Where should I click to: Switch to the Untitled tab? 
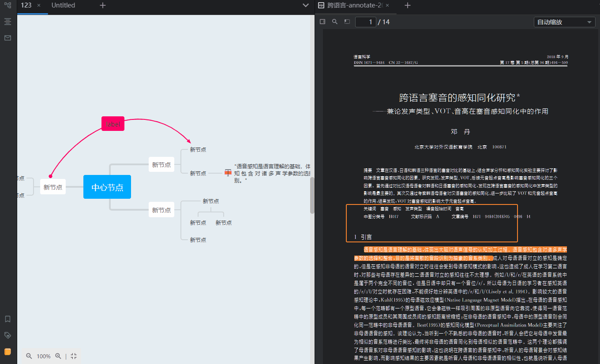(63, 5)
